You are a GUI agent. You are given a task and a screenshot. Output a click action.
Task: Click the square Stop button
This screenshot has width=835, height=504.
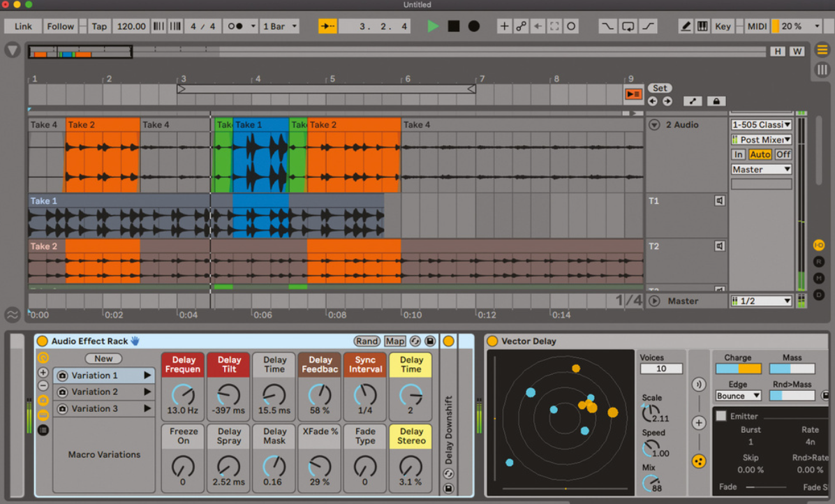454,26
